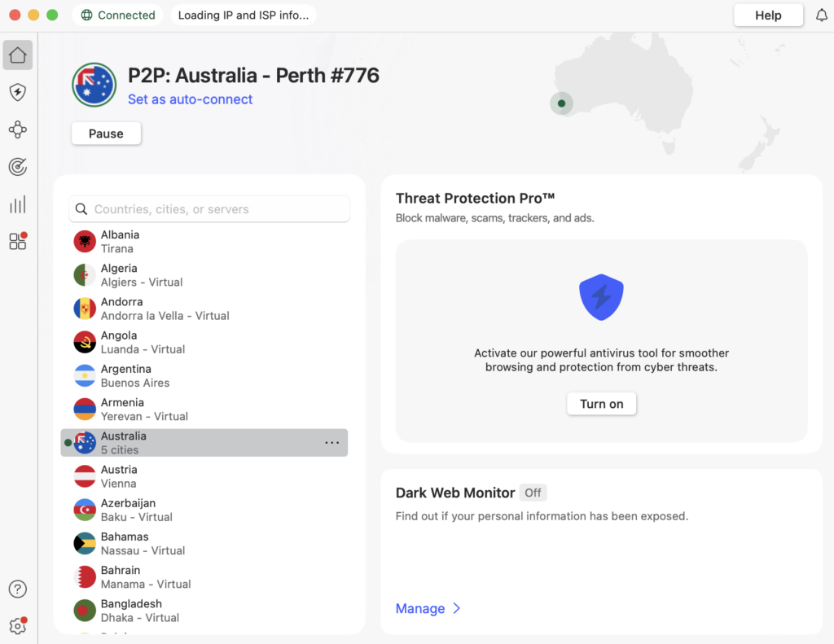Screen dimensions: 834x644
Task: Select the Algeria flag icon
Action: tap(85, 275)
